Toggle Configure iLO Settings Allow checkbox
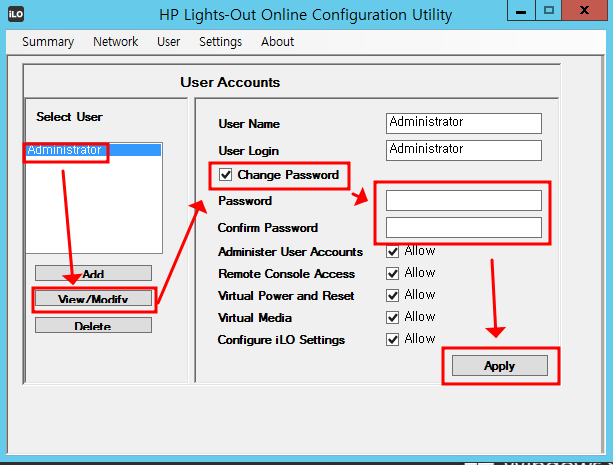The width and height of the screenshot is (613, 465). coord(393,339)
